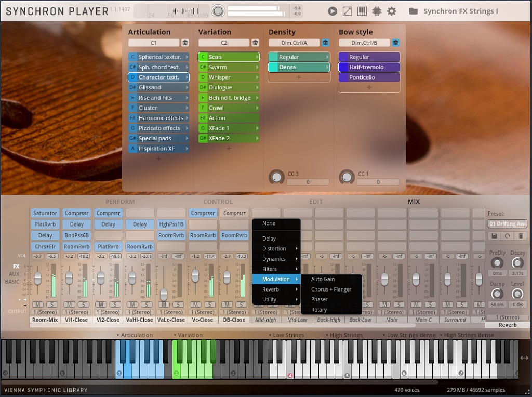This screenshot has width=532, height=397.
Task: Expand the Reverb submenu
Action: (x=276, y=289)
